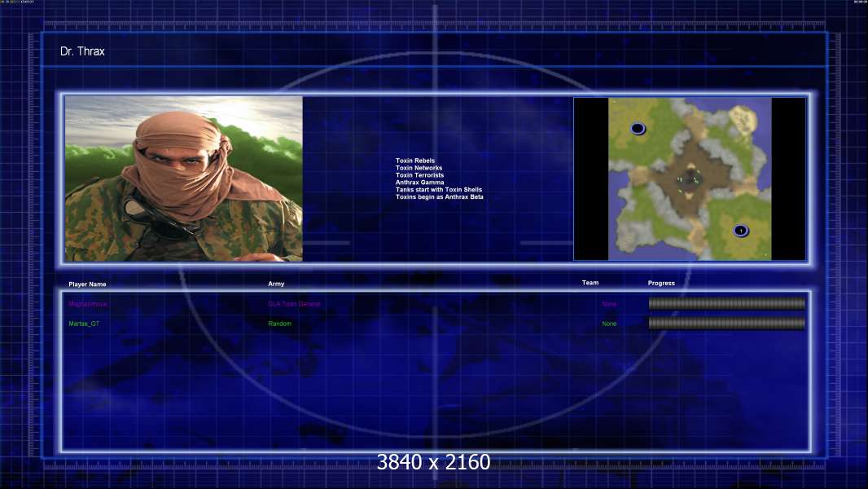Select the purple player name in first row
Screen dimensions: 868x489
[88, 304]
